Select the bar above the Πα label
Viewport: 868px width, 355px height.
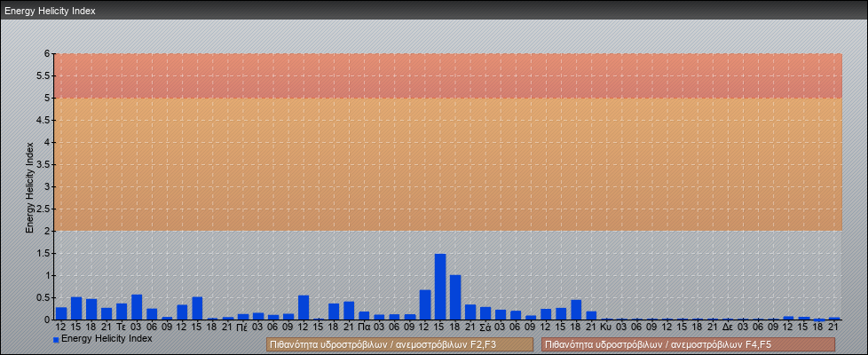point(364,316)
